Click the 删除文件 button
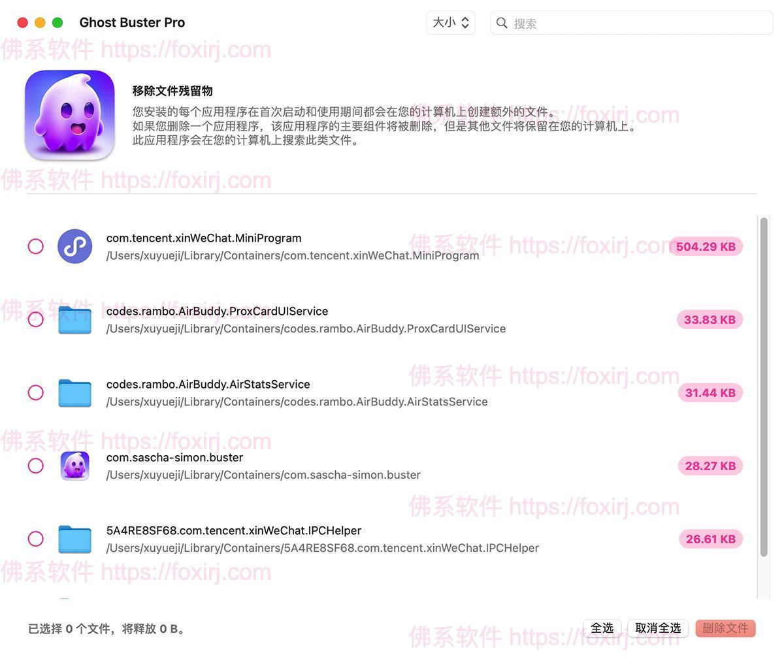784x672 pixels. coord(725,628)
